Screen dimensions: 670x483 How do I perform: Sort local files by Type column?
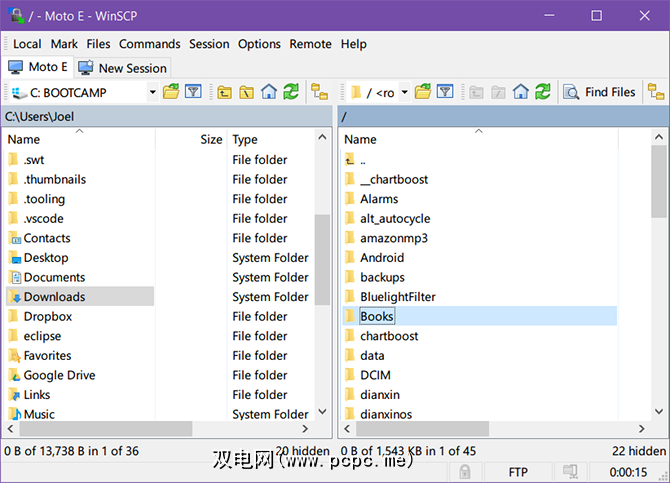pyautogui.click(x=271, y=139)
